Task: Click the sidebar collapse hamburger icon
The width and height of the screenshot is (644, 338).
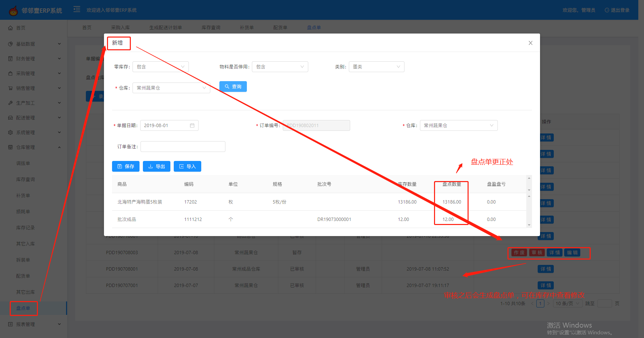Action: (77, 9)
